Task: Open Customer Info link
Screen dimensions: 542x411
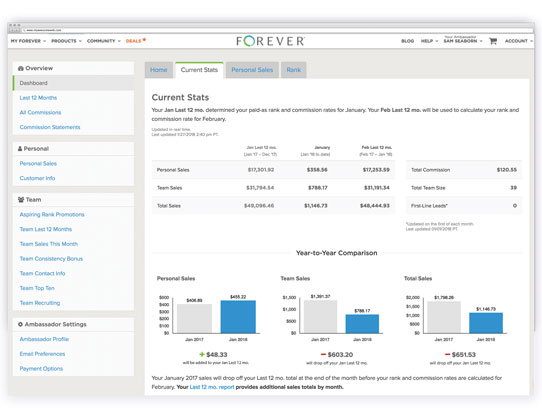Action: pos(37,178)
